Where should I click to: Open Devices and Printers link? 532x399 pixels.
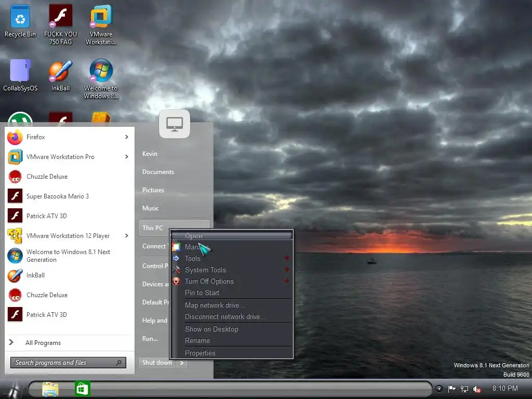pyautogui.click(x=155, y=284)
